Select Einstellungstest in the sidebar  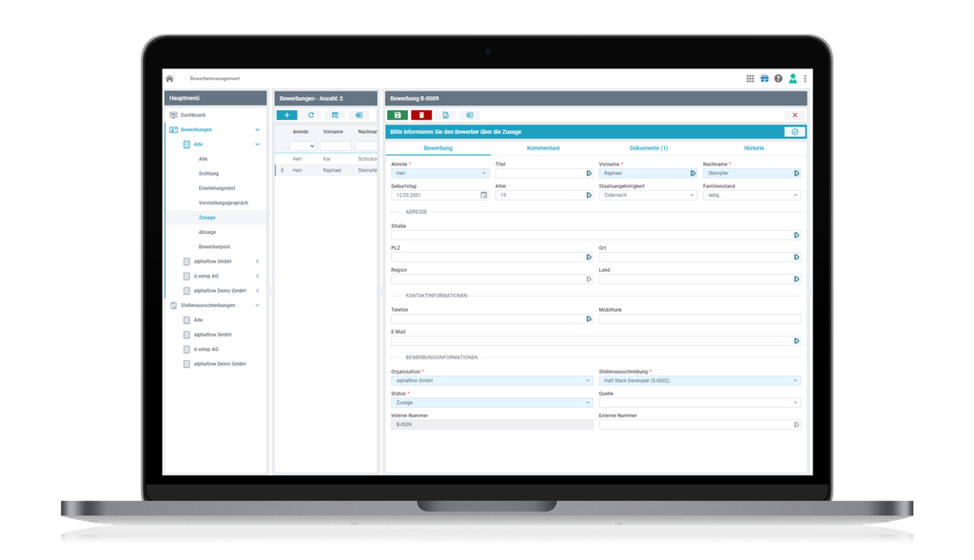[215, 188]
